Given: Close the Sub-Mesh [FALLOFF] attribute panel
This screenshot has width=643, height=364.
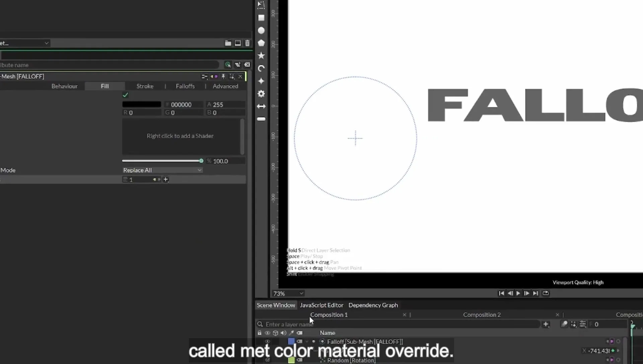Looking at the screenshot, I should [x=240, y=77].
